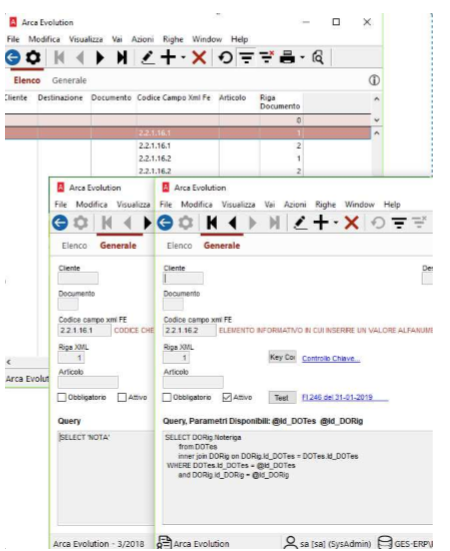450x551 pixels.
Task: Switch to Generale tab in top window
Action: 69,80
